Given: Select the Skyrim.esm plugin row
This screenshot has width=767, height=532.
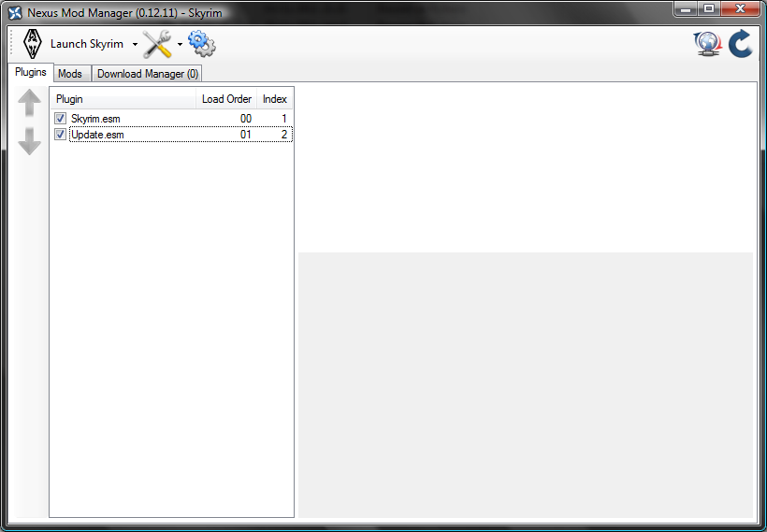Looking at the screenshot, I should pyautogui.click(x=172, y=119).
